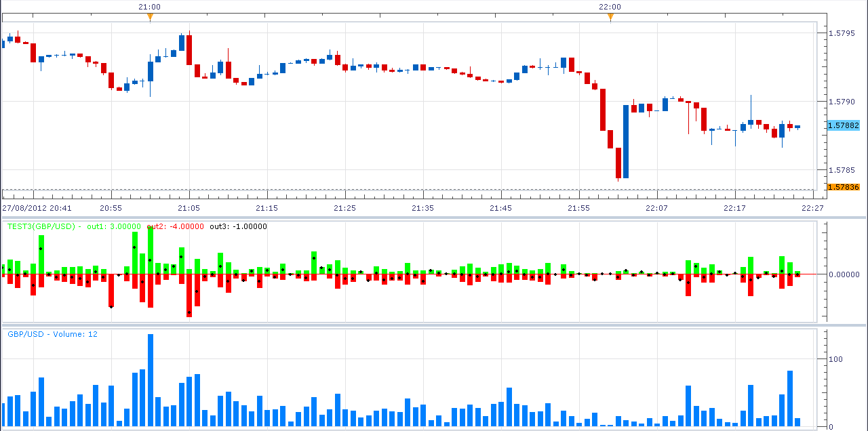868x431 pixels.
Task: Click the tall blue recovery candle after 22:00
Action: [626, 142]
